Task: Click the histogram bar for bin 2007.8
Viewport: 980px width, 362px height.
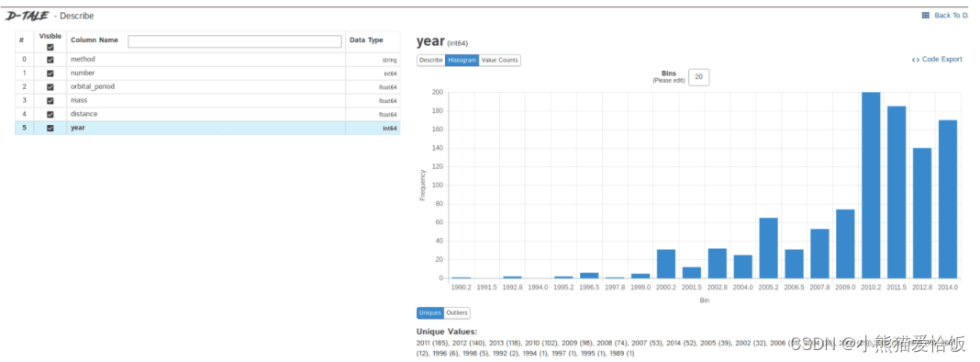Action: click(x=819, y=254)
